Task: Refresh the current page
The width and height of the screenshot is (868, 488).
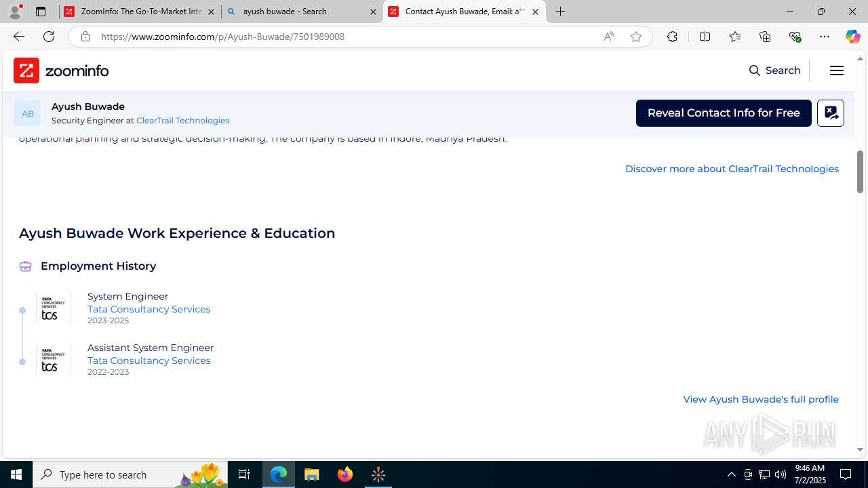Action: tap(49, 37)
